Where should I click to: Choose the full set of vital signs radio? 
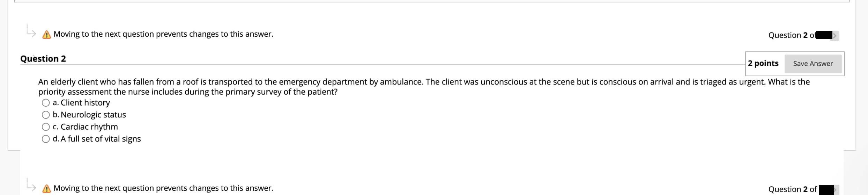[x=46, y=139]
